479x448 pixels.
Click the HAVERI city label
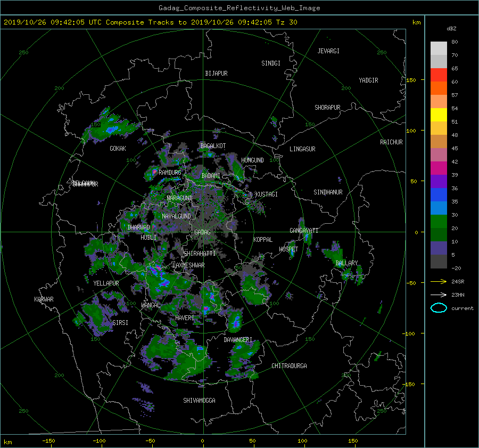coord(185,318)
